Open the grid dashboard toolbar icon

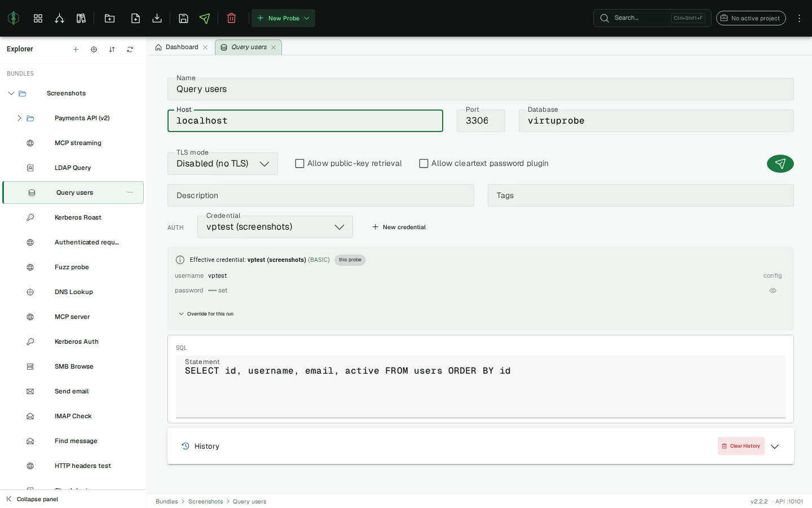[x=38, y=18]
